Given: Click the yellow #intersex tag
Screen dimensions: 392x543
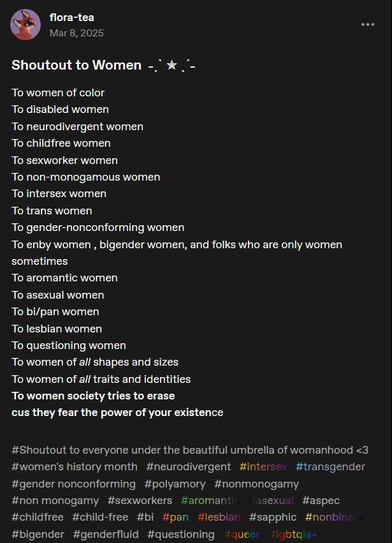Looking at the screenshot, I should [x=263, y=467].
